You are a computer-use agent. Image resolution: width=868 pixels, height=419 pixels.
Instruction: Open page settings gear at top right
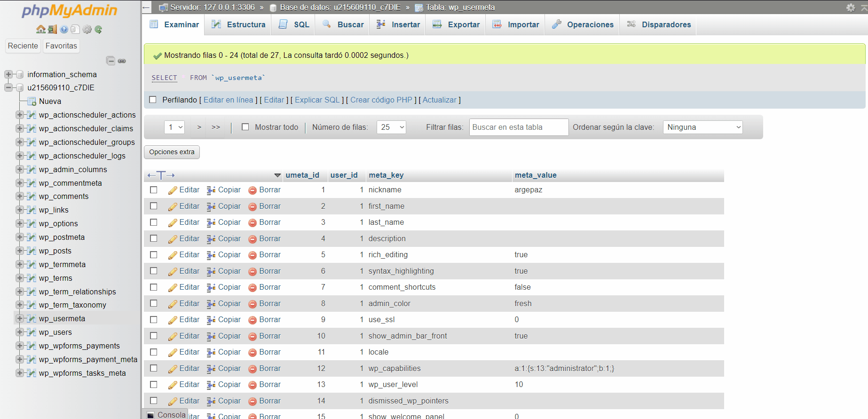click(x=850, y=8)
